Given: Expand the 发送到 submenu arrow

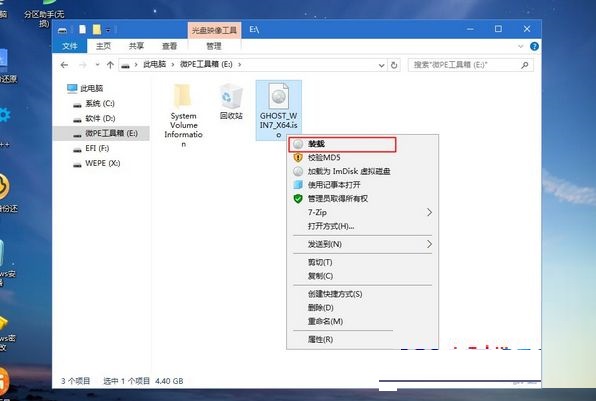Looking at the screenshot, I should [x=429, y=244].
